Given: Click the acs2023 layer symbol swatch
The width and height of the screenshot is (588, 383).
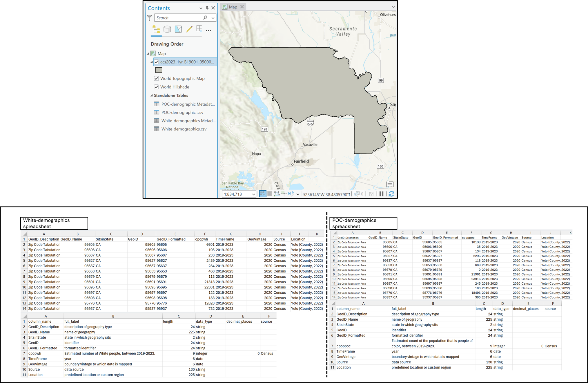Looking at the screenshot, I should [x=159, y=70].
